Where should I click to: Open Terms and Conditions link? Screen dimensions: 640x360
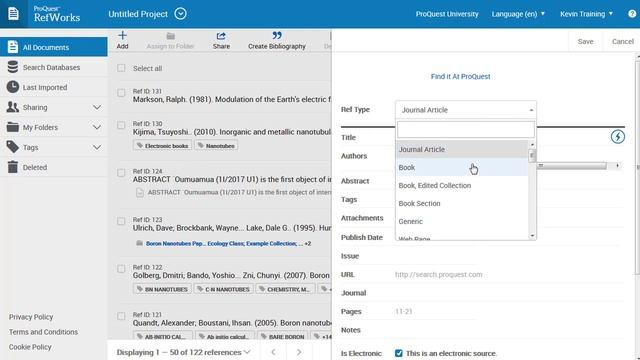[x=43, y=332]
